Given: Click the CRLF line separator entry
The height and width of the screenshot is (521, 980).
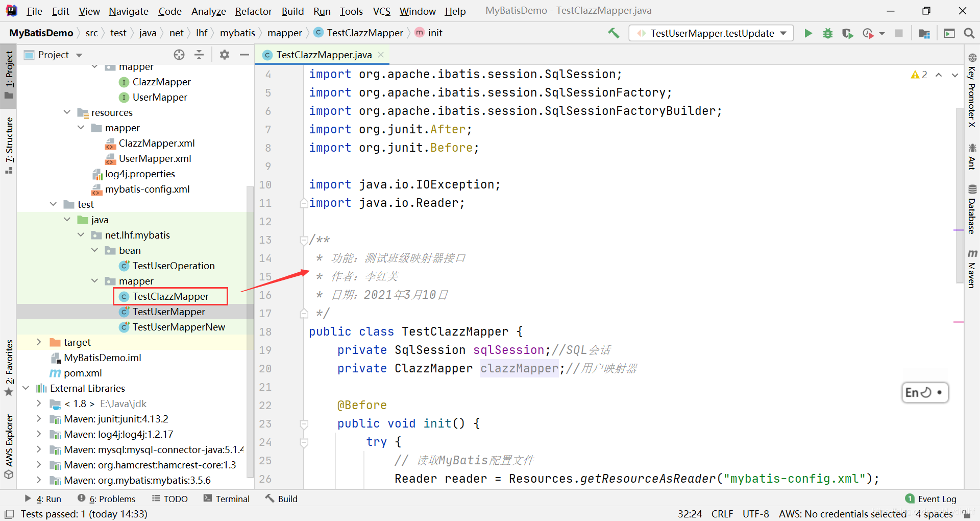Looking at the screenshot, I should [x=722, y=514].
